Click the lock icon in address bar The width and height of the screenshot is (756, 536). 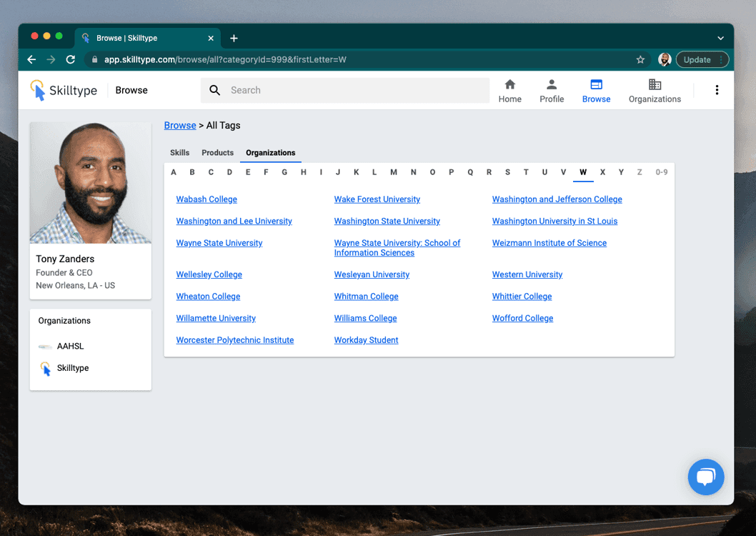[x=95, y=60]
